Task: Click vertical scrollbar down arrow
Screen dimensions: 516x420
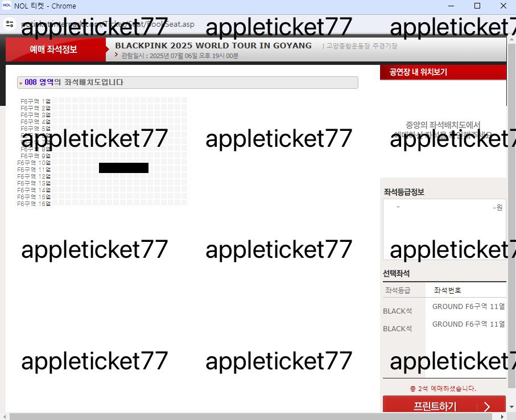Action: pos(511,407)
